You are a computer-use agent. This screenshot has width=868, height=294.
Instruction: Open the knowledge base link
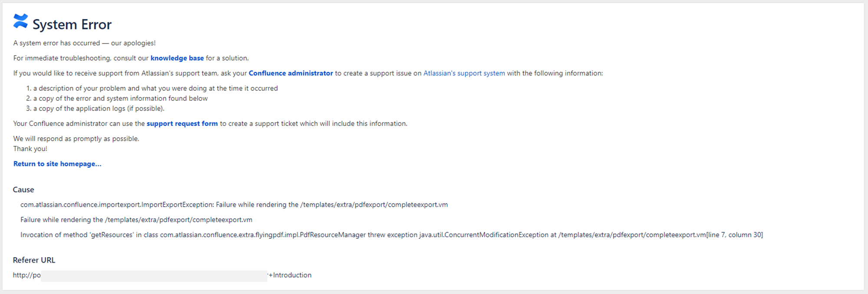(177, 58)
